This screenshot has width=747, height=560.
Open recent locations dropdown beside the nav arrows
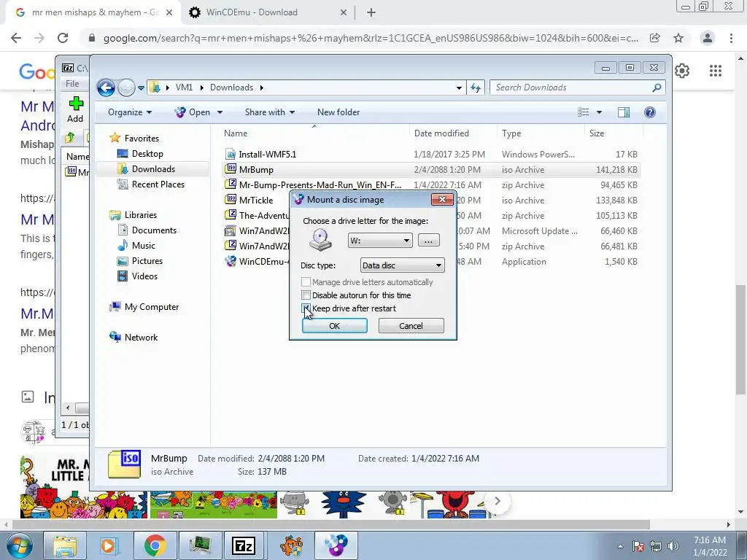tap(141, 88)
